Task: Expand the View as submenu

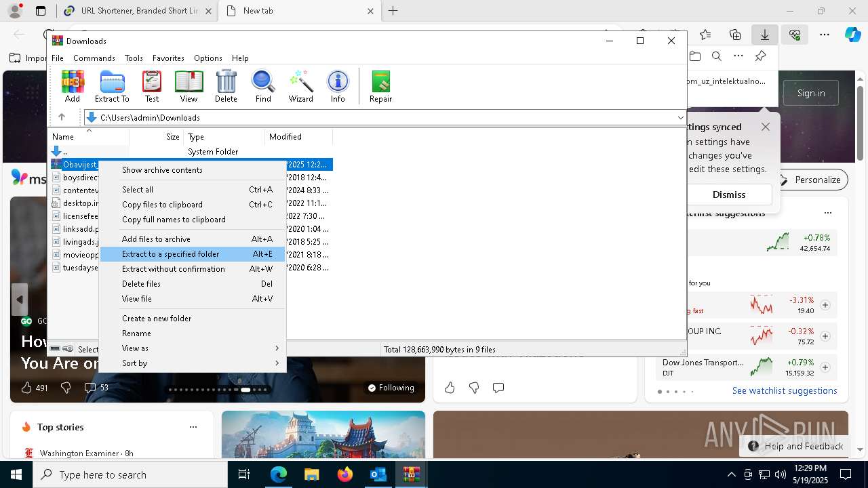Action: click(x=193, y=348)
